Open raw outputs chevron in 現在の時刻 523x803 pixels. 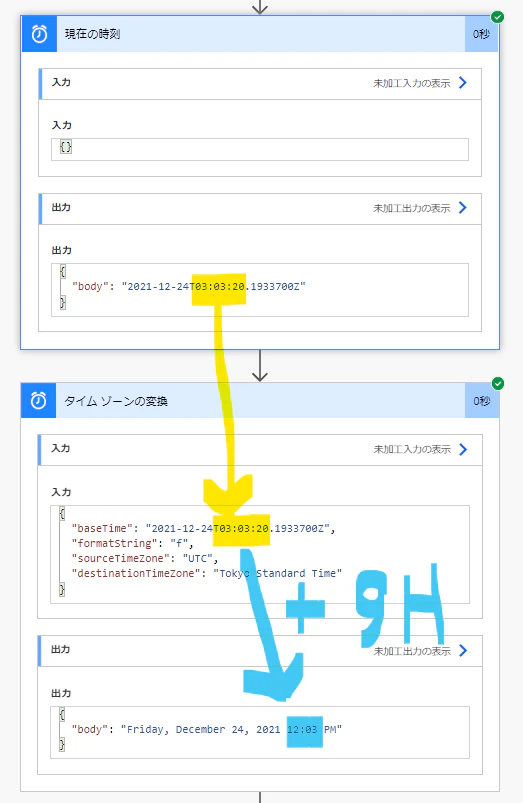[x=463, y=207]
